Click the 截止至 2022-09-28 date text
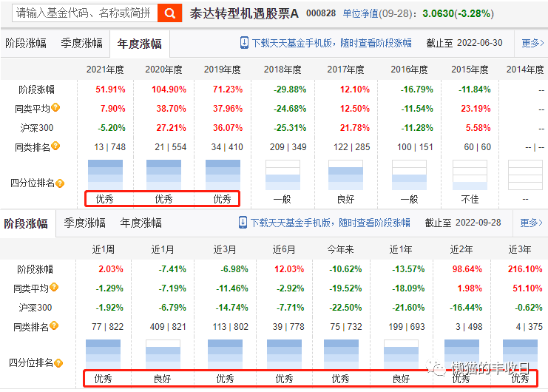The height and width of the screenshot is (392, 548). 463,223
